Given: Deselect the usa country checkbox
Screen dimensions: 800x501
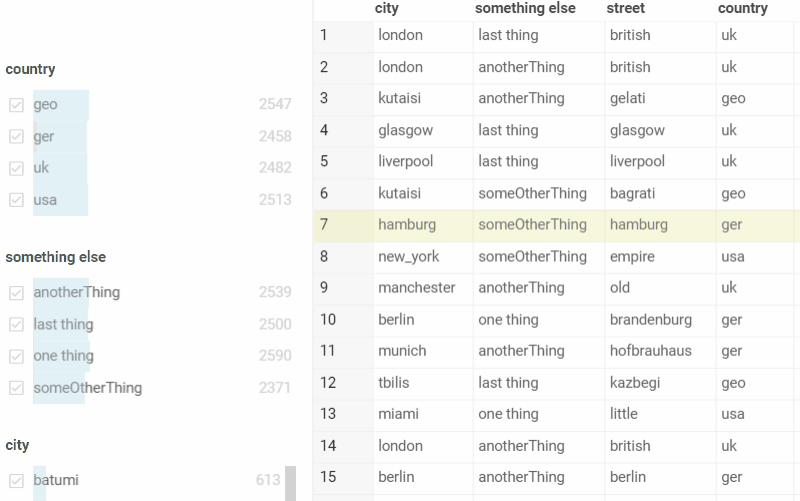Looking at the screenshot, I should pyautogui.click(x=16, y=200).
